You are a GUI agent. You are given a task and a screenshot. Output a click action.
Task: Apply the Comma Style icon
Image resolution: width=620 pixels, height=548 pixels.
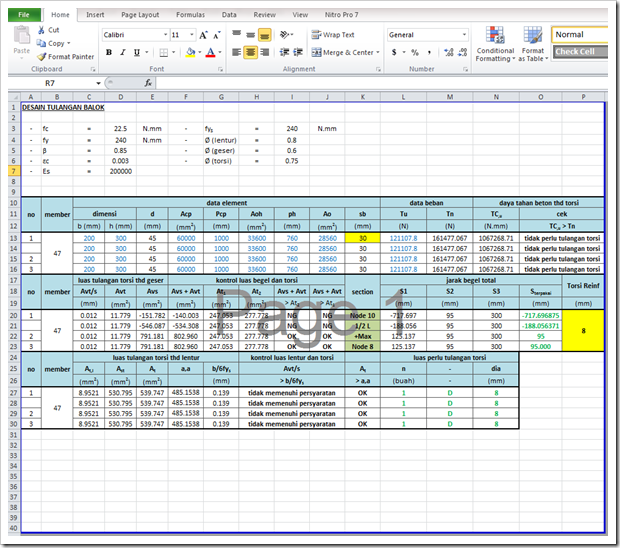[x=429, y=52]
